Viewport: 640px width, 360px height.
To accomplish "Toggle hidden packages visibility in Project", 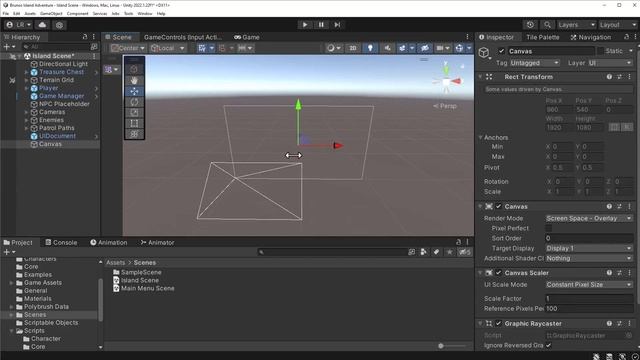I will [x=465, y=252].
